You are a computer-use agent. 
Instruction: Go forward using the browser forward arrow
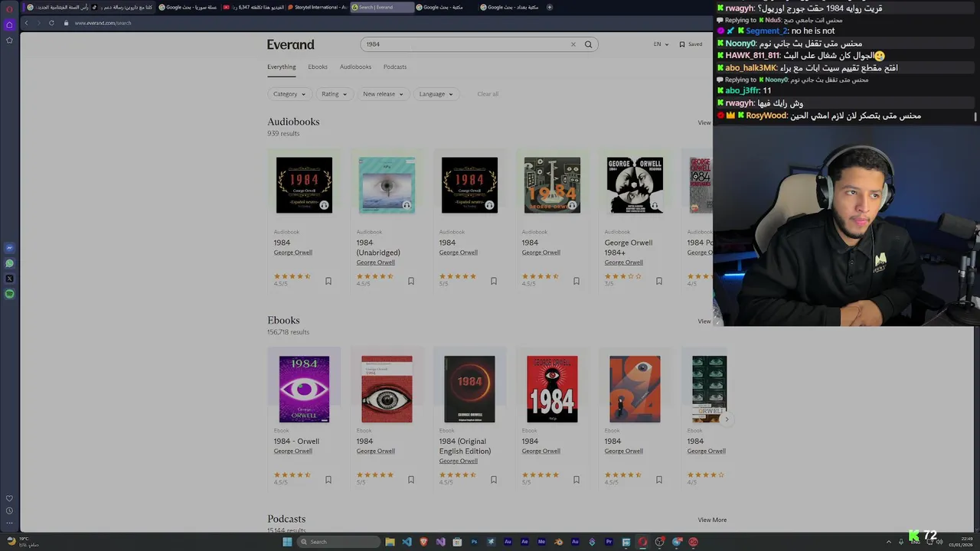click(x=38, y=23)
